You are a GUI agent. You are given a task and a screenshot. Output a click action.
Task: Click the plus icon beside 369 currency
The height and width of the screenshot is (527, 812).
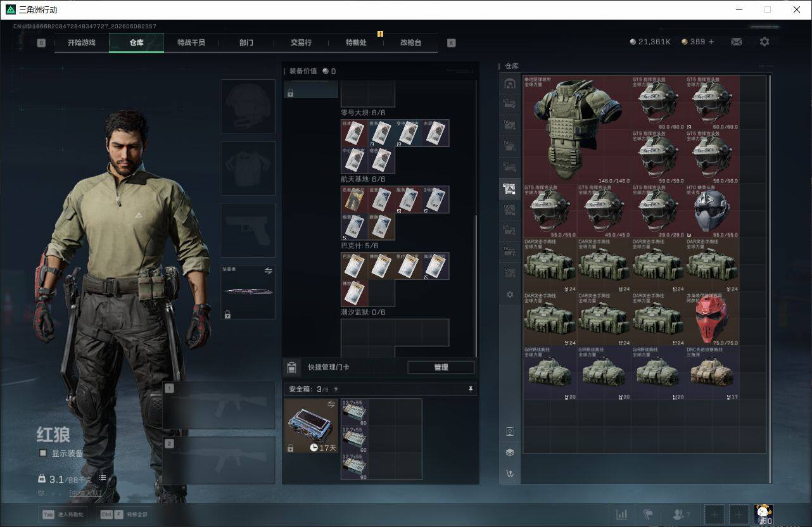711,42
